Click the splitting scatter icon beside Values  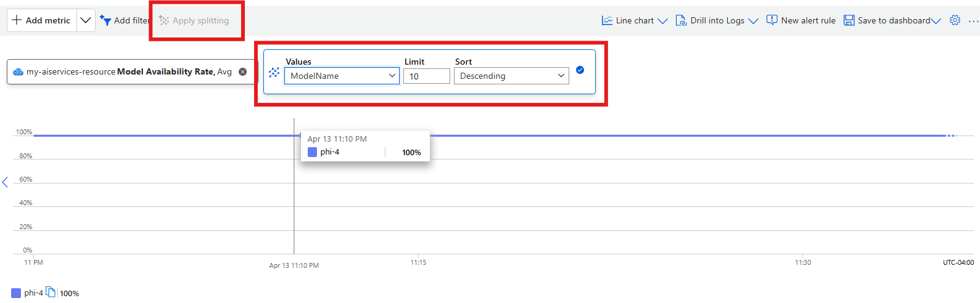click(x=274, y=73)
